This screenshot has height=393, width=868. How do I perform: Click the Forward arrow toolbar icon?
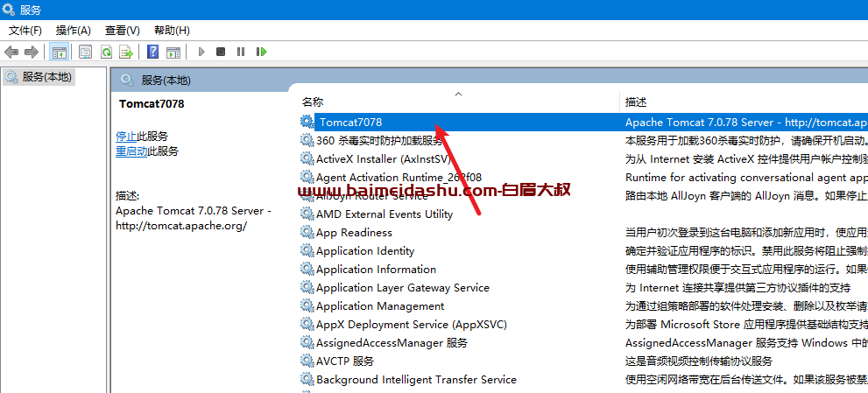31,52
